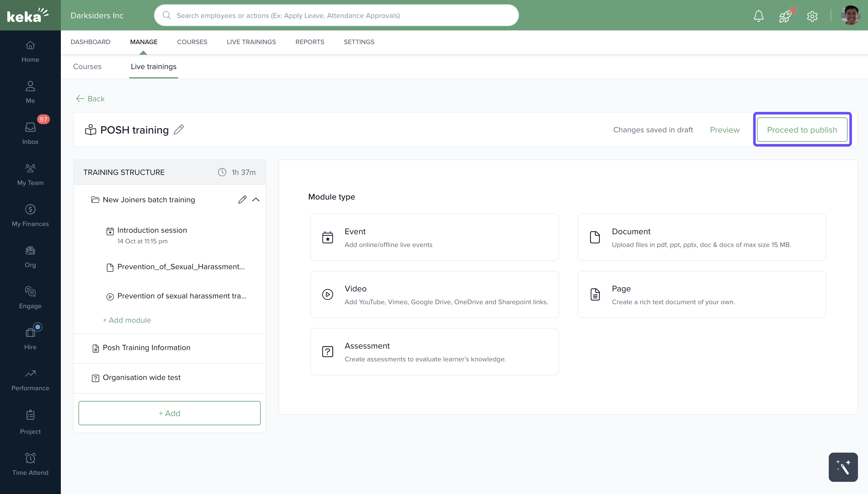
Task: Switch to the REPORTS tab
Action: (x=309, y=42)
